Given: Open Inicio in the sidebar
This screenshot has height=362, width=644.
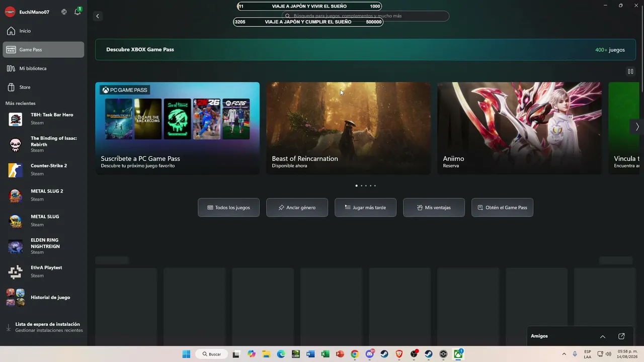Looking at the screenshot, I should point(43,31).
